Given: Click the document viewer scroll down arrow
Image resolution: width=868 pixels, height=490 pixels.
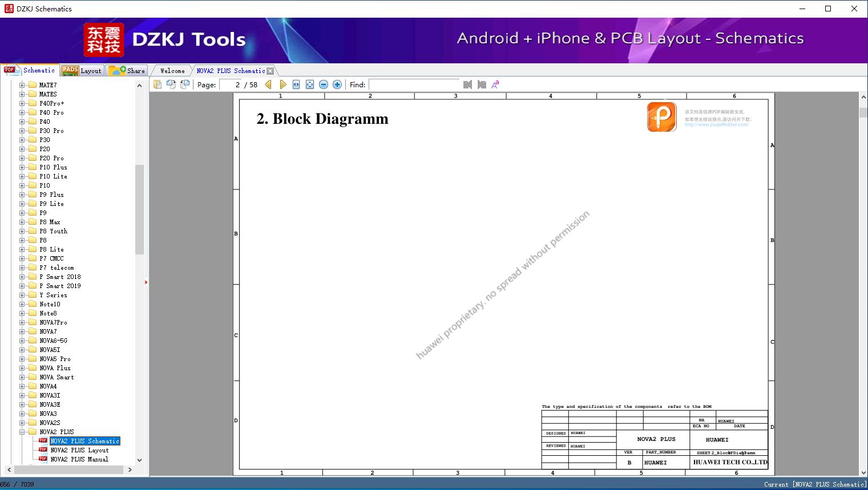Looking at the screenshot, I should pyautogui.click(x=863, y=472).
